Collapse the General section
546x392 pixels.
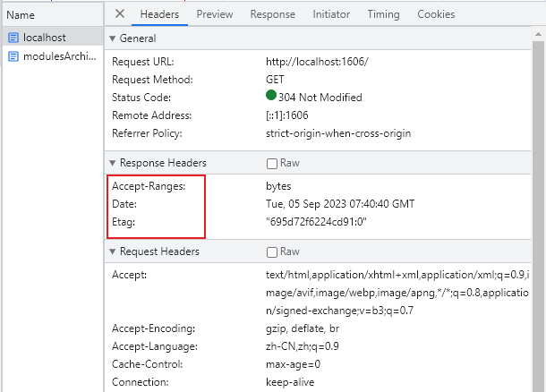112,39
